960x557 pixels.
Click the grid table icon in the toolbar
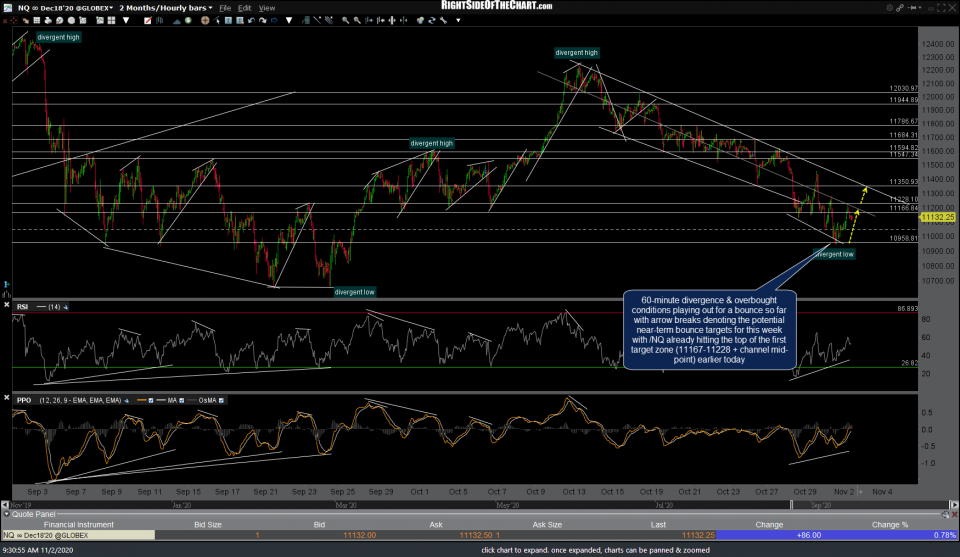pos(37,20)
